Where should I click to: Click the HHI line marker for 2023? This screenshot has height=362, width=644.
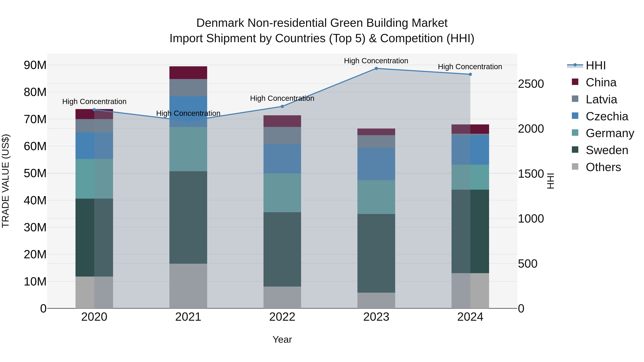pyautogui.click(x=376, y=68)
